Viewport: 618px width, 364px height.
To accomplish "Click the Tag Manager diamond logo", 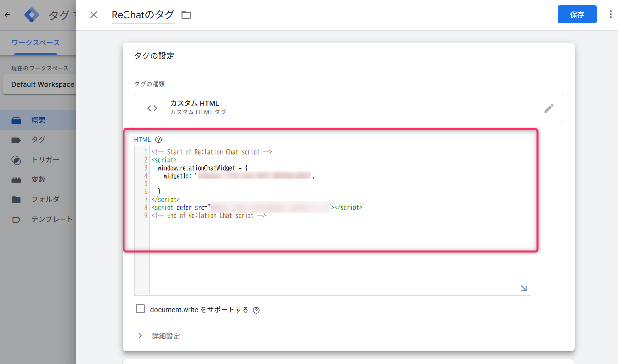I will point(32,15).
